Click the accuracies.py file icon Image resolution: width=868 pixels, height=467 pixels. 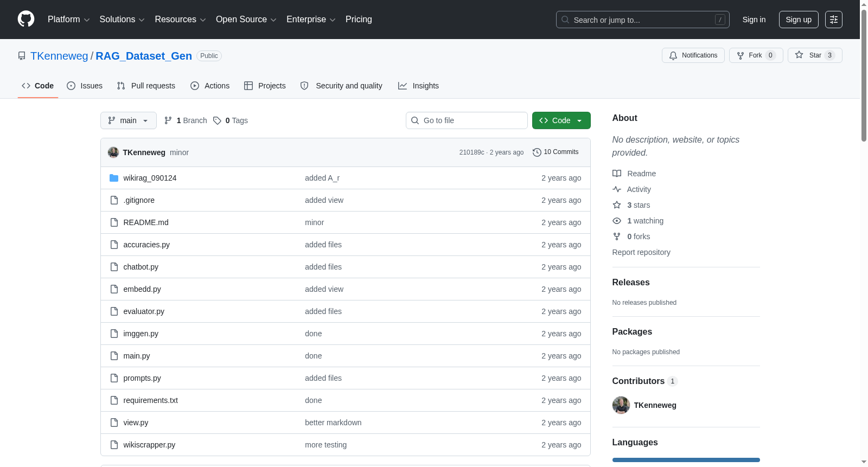tap(114, 245)
